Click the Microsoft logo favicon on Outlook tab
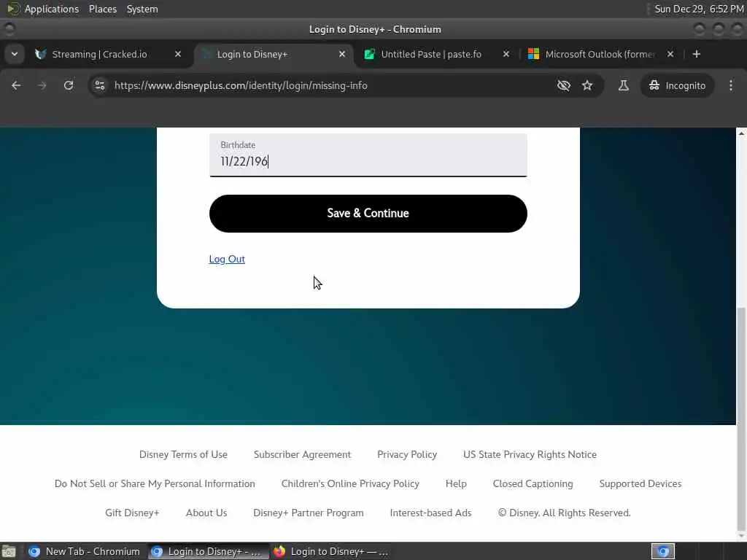 point(533,54)
